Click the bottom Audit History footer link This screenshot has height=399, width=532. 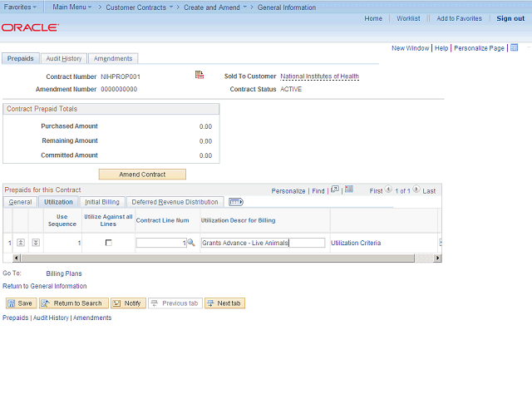tap(51, 318)
